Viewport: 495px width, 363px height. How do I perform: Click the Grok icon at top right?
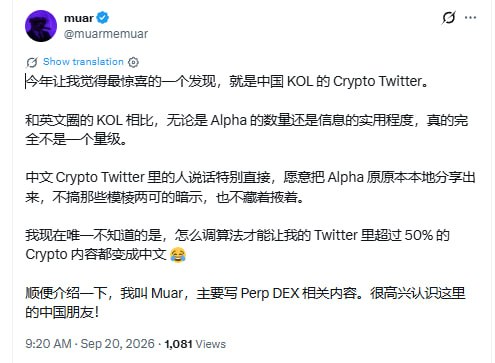point(448,18)
